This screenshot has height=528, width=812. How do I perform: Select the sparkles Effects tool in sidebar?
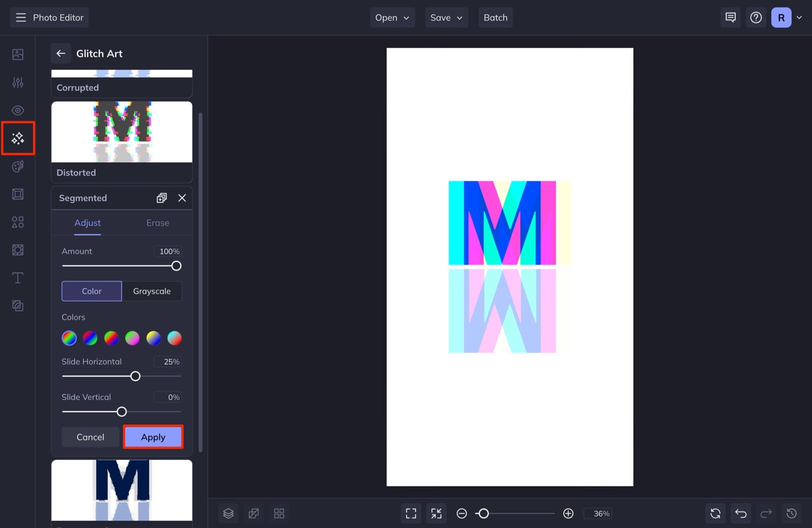18,138
